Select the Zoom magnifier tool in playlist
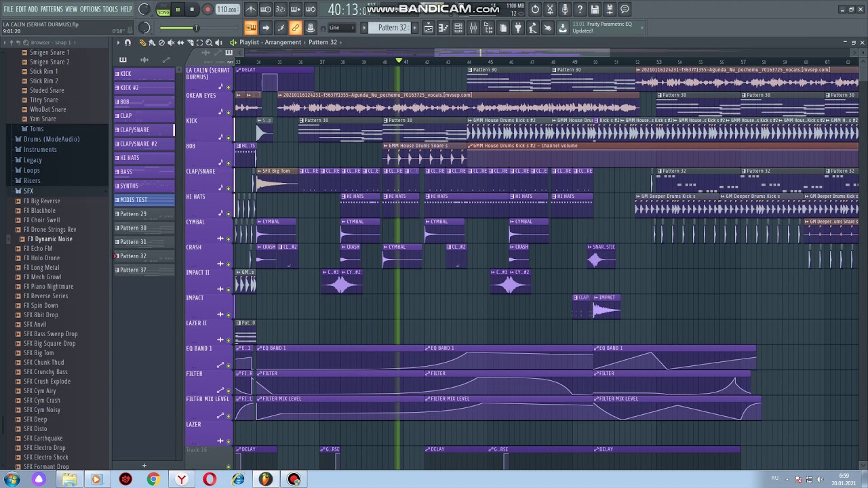 click(209, 42)
